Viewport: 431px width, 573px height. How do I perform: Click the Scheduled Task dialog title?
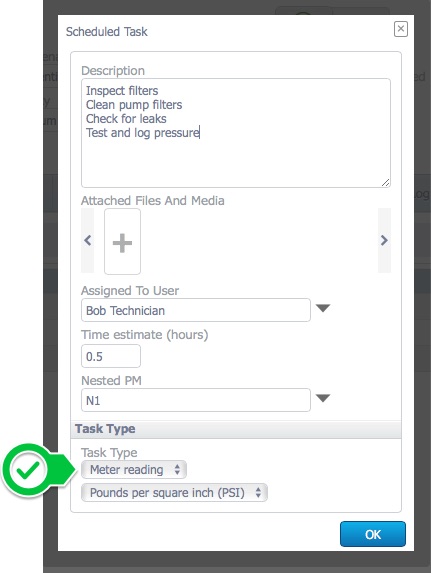tap(107, 32)
